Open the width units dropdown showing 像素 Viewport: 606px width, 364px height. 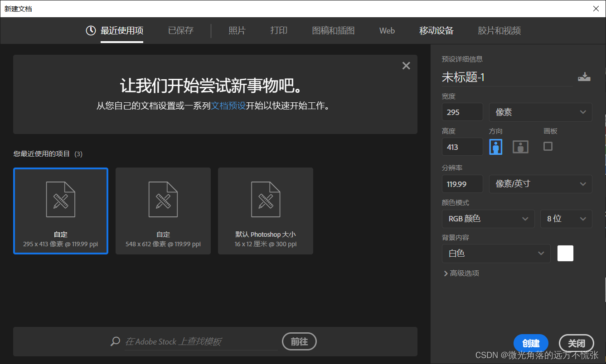click(x=540, y=112)
